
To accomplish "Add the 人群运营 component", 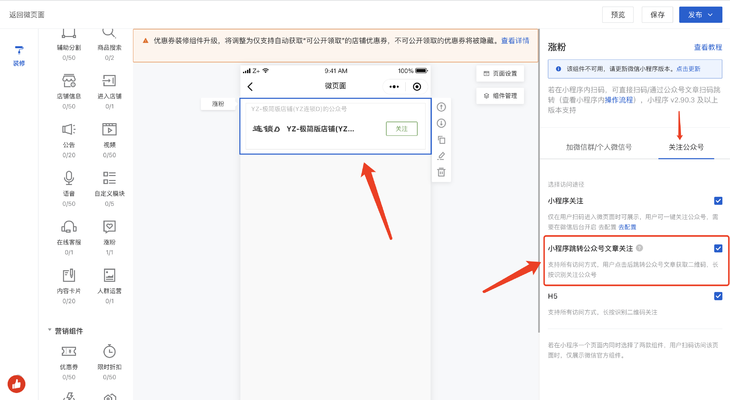I will (109, 285).
